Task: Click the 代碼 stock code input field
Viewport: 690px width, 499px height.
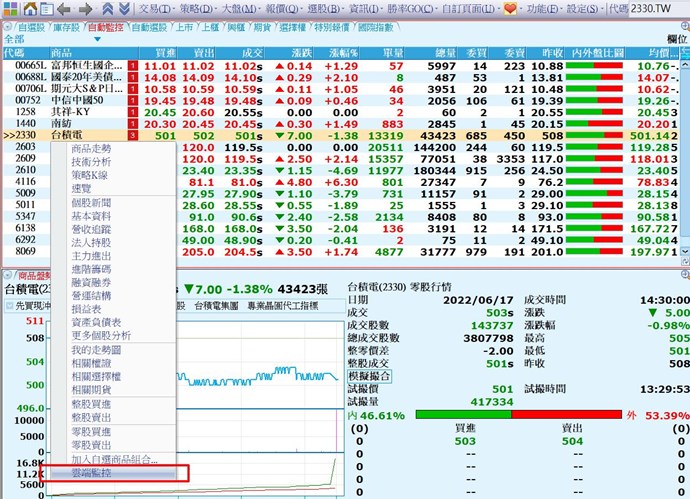Action: (658, 9)
